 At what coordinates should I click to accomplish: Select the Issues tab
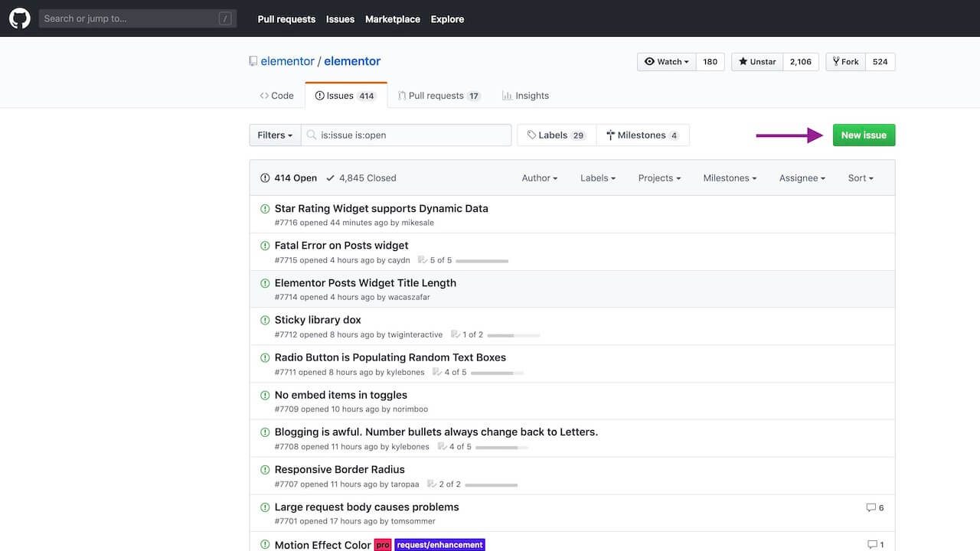coord(345,96)
